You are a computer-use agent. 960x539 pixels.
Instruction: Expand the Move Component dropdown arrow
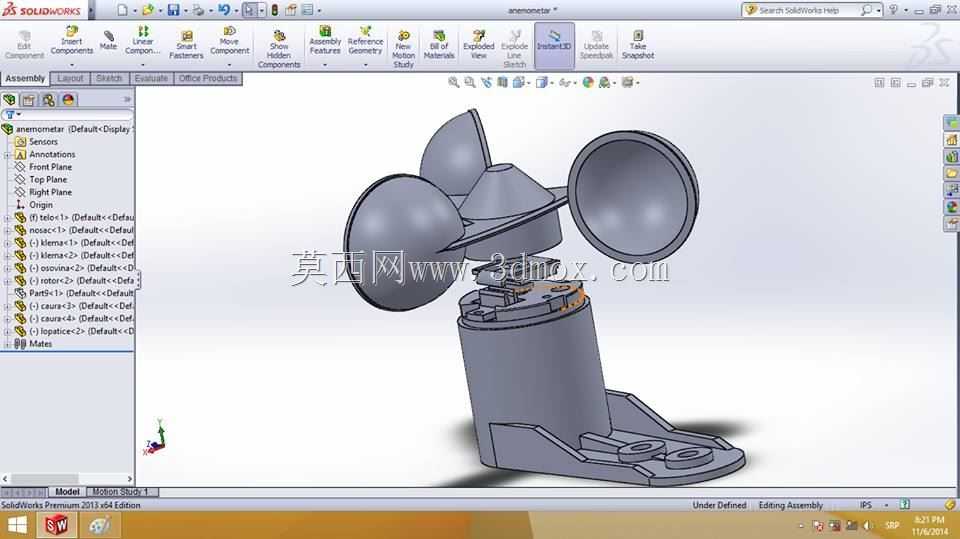point(230,65)
